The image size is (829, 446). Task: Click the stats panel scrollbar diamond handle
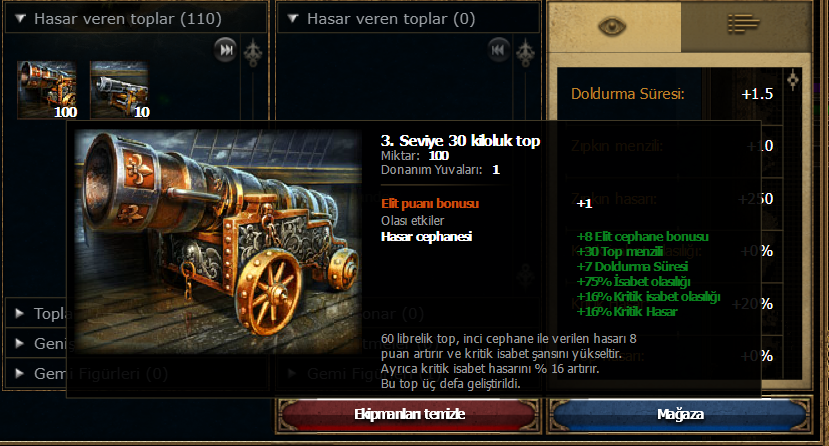click(x=793, y=80)
